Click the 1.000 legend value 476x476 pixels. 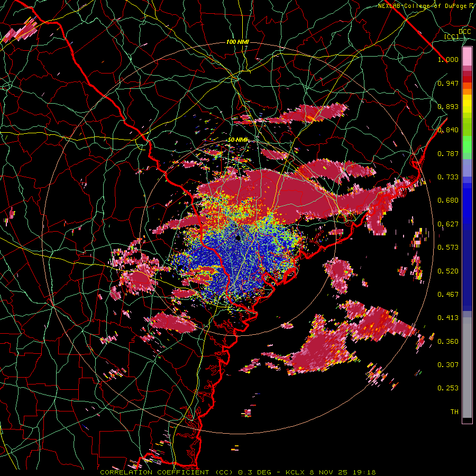pos(448,59)
